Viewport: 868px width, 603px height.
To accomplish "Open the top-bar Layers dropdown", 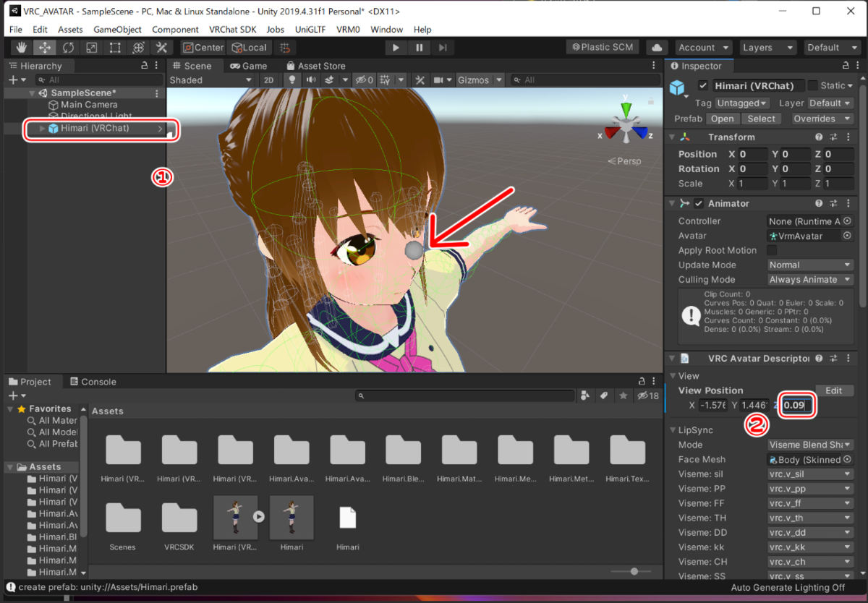I will 768,48.
